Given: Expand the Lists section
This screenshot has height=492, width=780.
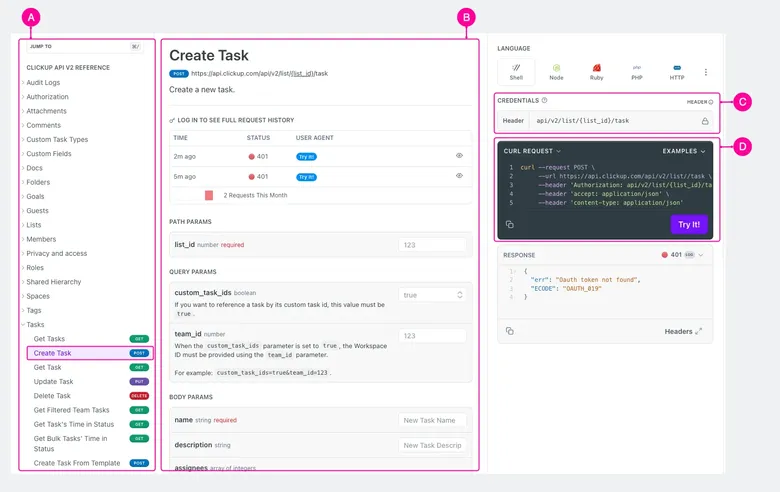Looking at the screenshot, I should click(x=33, y=225).
